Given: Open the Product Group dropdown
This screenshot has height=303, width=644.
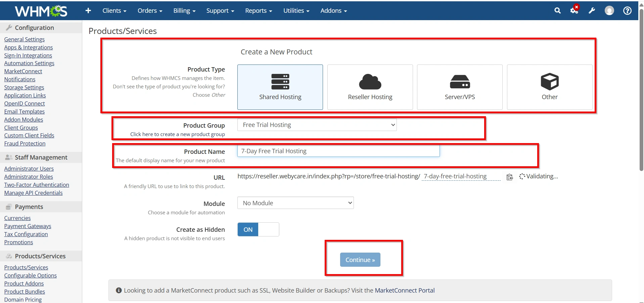Looking at the screenshot, I should [317, 125].
